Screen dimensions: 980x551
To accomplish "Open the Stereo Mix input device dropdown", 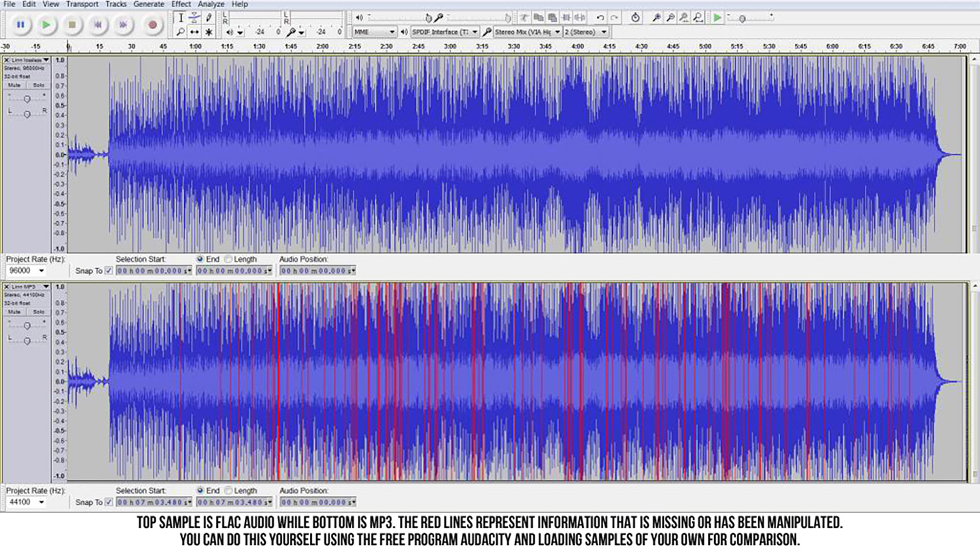I will point(527,32).
